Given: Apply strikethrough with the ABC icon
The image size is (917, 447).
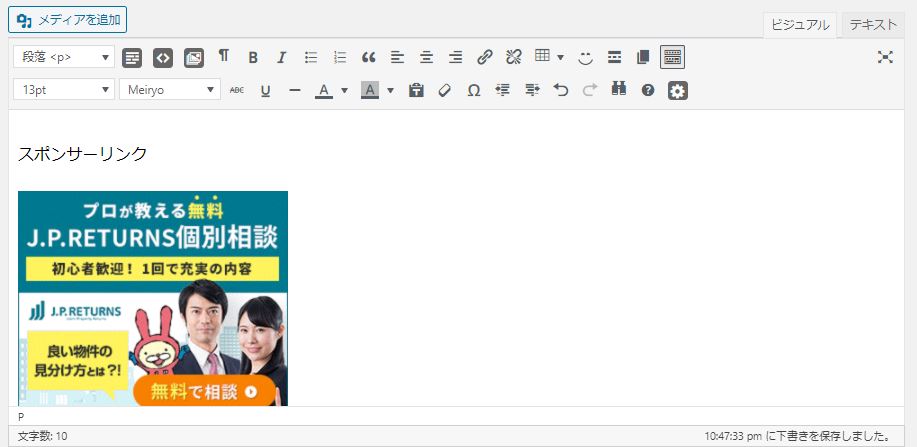Looking at the screenshot, I should tap(237, 90).
